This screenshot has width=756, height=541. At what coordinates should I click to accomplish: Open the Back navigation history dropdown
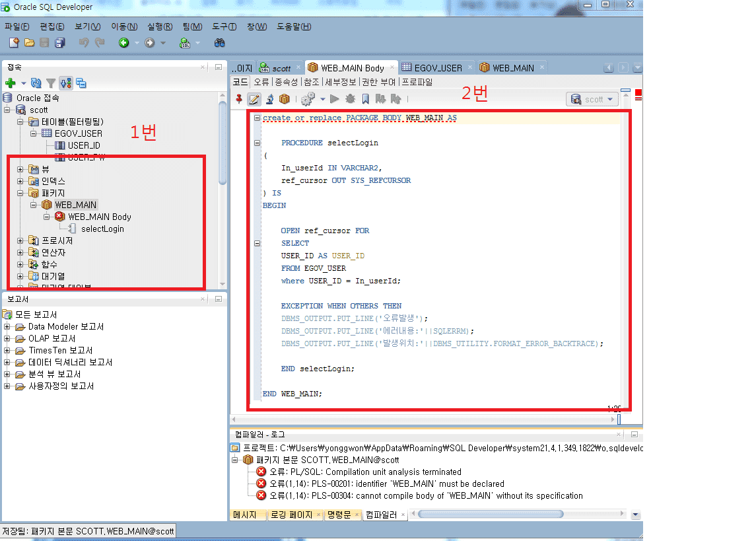(137, 43)
